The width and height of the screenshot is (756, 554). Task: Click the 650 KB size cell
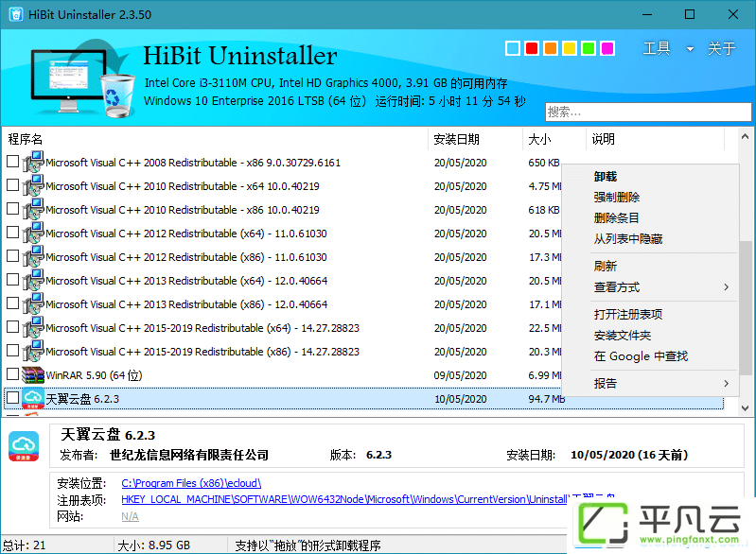(x=544, y=163)
